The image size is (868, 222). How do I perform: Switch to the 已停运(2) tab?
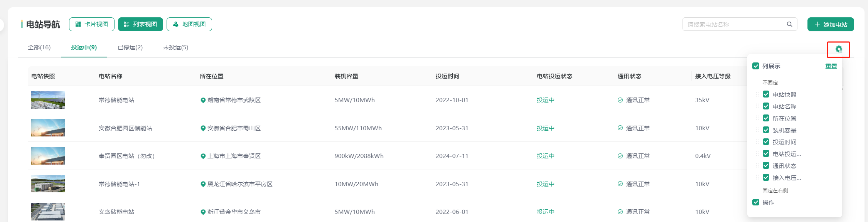click(130, 47)
